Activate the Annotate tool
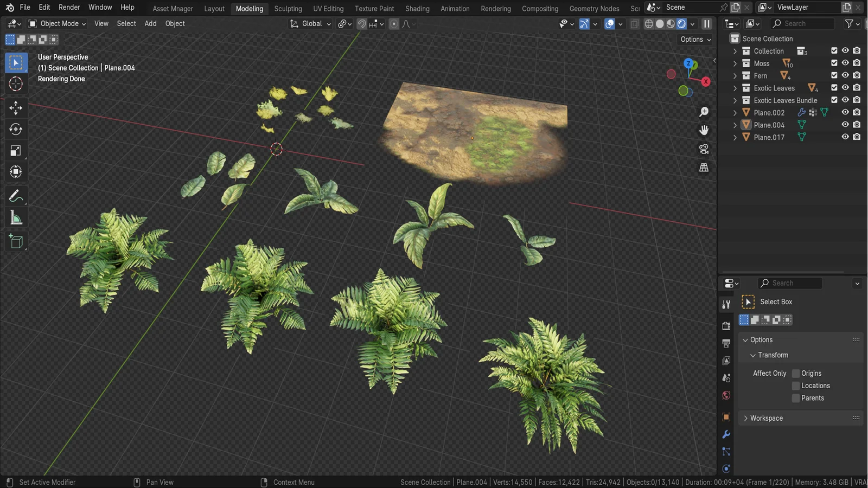 [x=16, y=195]
